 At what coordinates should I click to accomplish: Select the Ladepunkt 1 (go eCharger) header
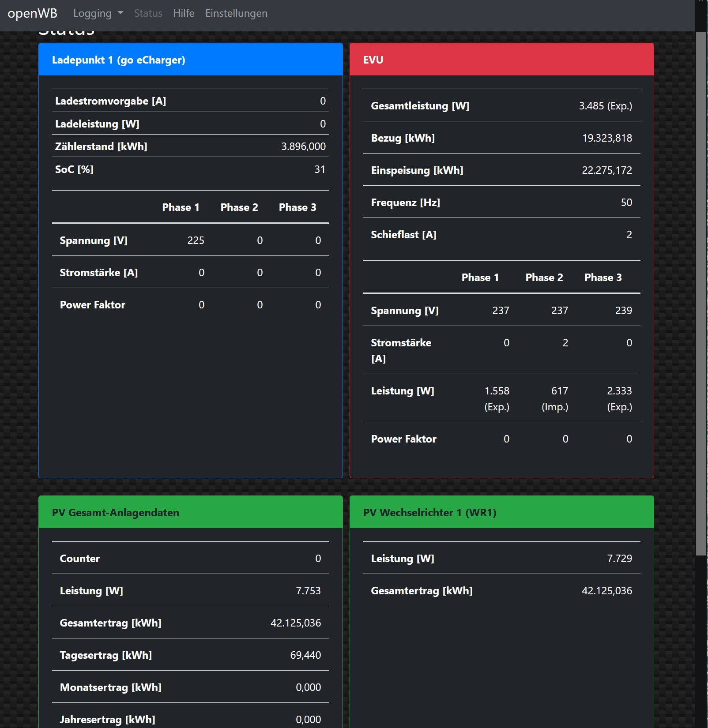118,60
